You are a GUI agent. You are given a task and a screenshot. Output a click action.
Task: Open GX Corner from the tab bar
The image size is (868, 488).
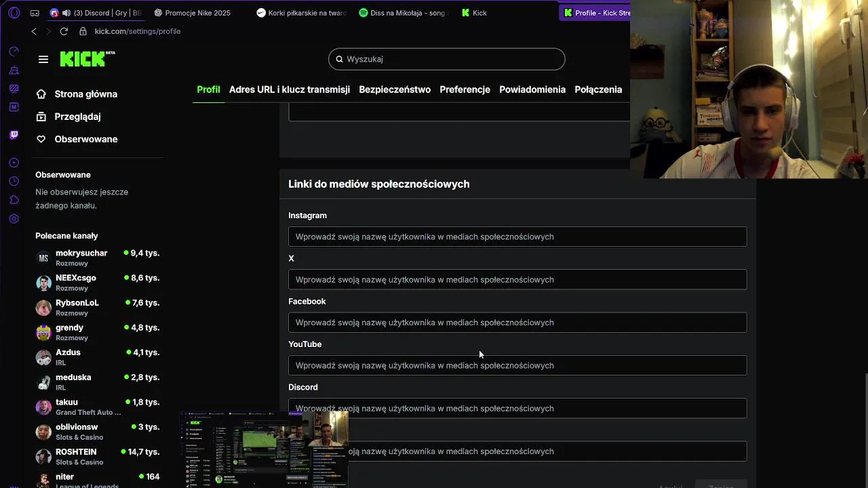pos(35,13)
